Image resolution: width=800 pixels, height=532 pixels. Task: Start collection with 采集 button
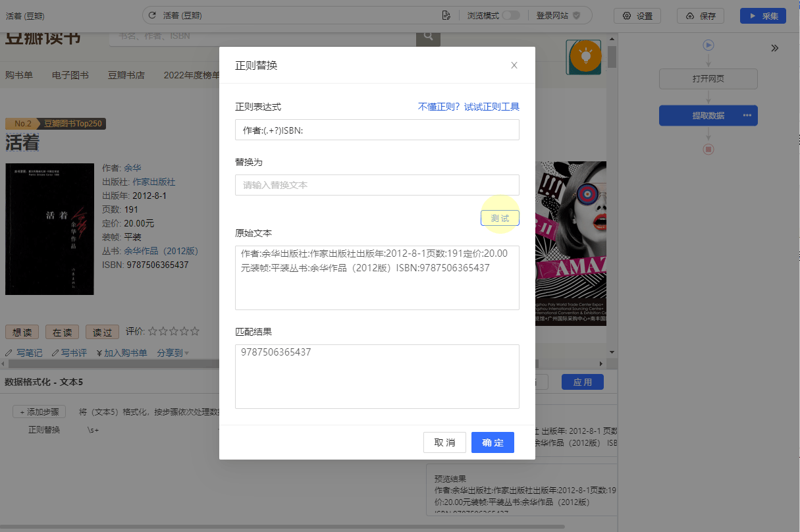tap(763, 16)
